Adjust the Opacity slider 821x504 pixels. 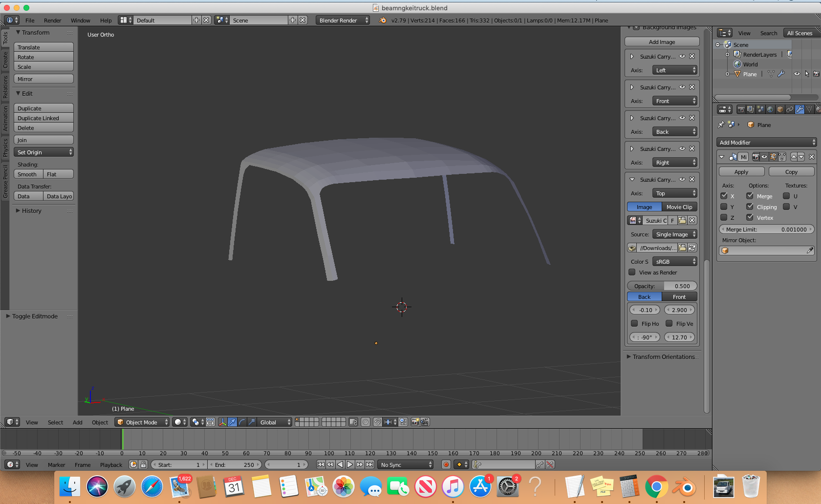662,286
